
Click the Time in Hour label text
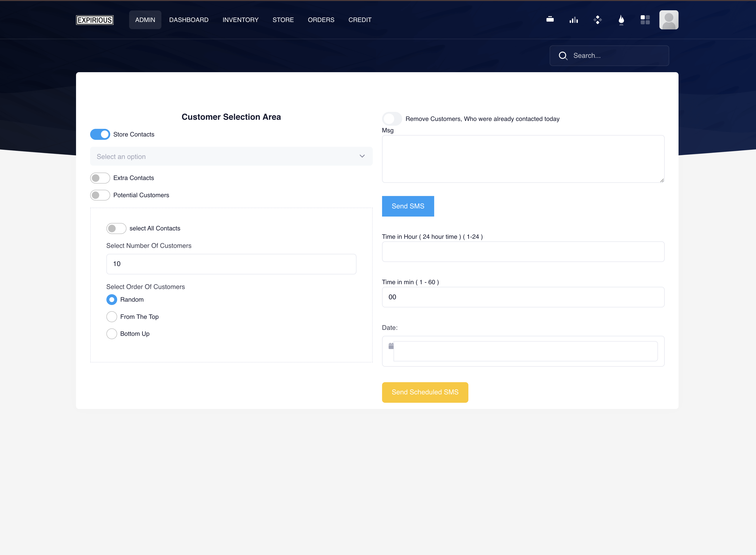(x=433, y=237)
